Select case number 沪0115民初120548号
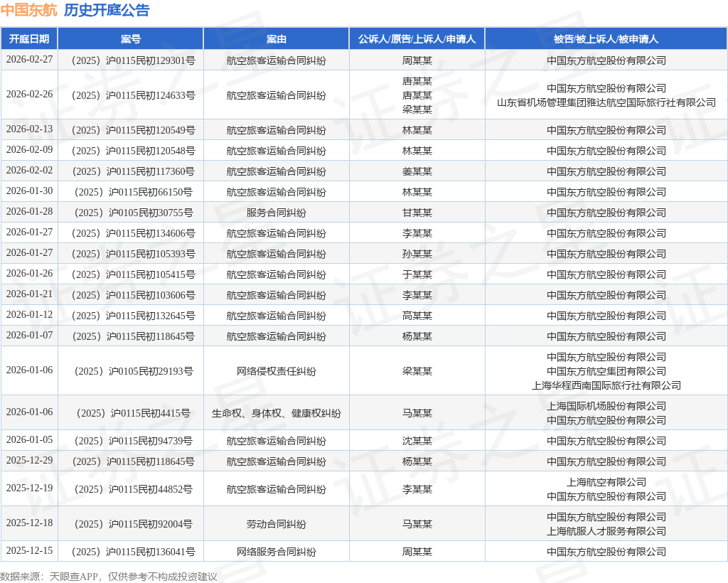 133,151
